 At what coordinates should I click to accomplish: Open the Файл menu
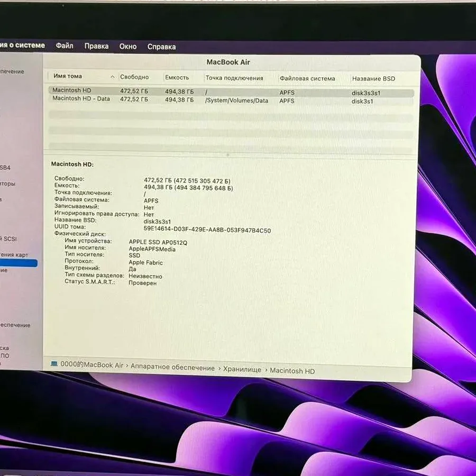(x=65, y=46)
